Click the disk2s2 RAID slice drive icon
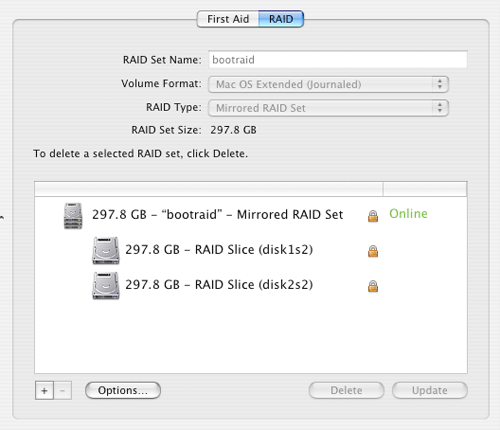 106,286
